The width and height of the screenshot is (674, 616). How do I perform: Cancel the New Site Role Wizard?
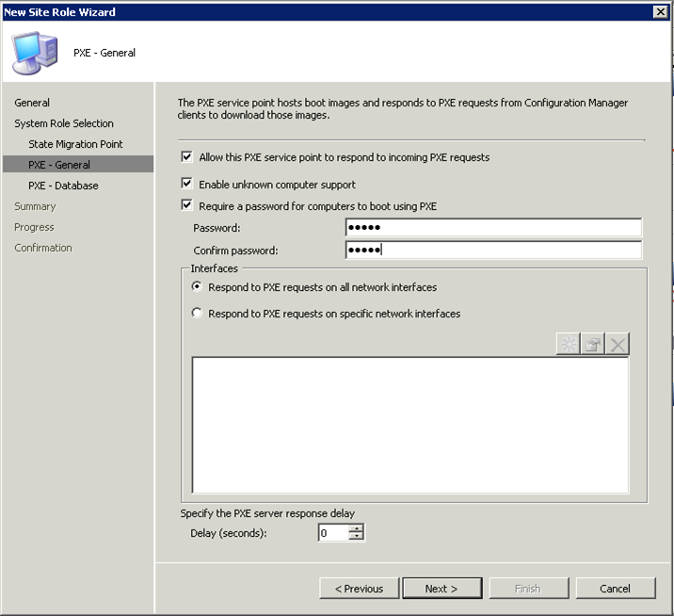pyautogui.click(x=616, y=589)
